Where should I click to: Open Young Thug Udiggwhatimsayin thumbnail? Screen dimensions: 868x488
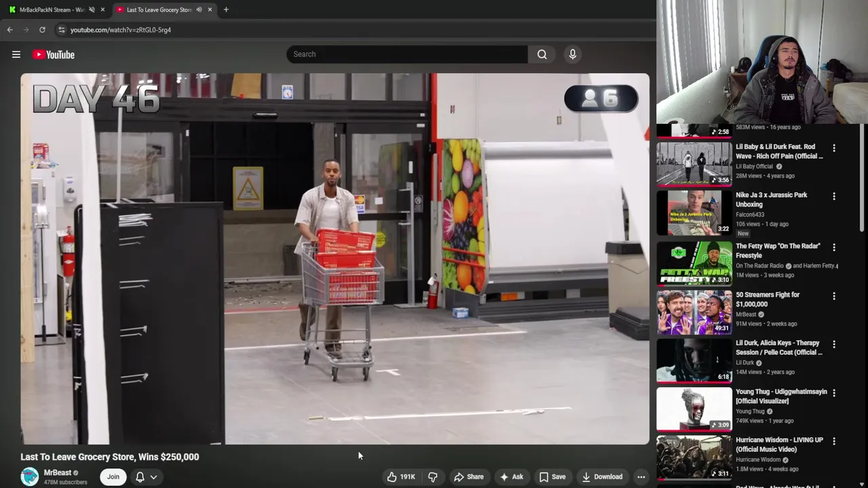coord(694,409)
